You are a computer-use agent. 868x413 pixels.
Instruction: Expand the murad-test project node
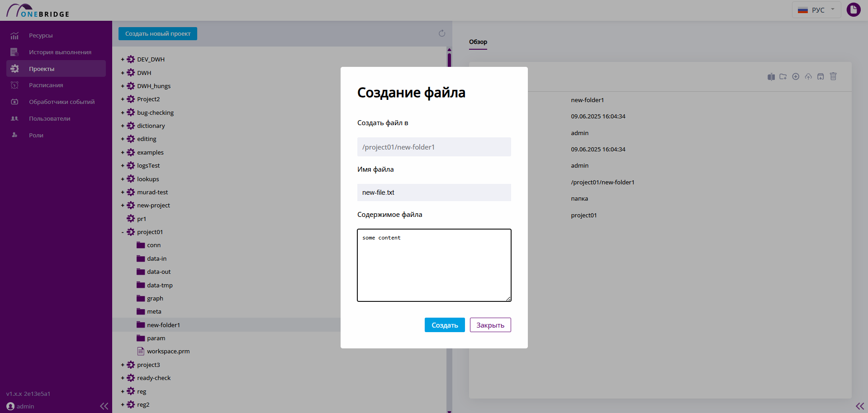(x=123, y=192)
